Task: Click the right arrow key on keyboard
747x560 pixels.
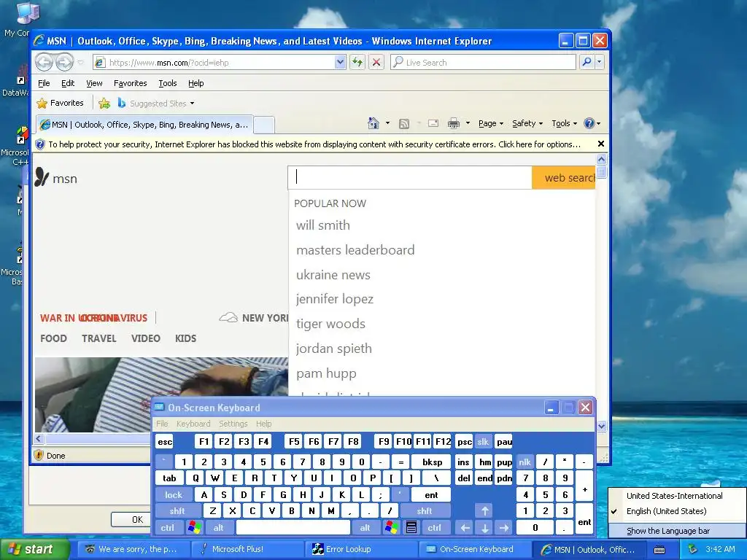Action: tap(504, 527)
